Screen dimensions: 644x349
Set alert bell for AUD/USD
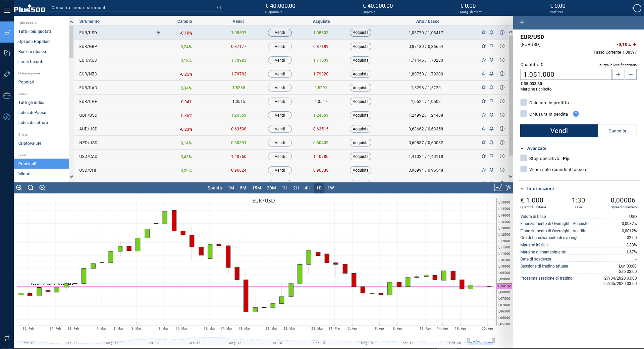point(491,129)
